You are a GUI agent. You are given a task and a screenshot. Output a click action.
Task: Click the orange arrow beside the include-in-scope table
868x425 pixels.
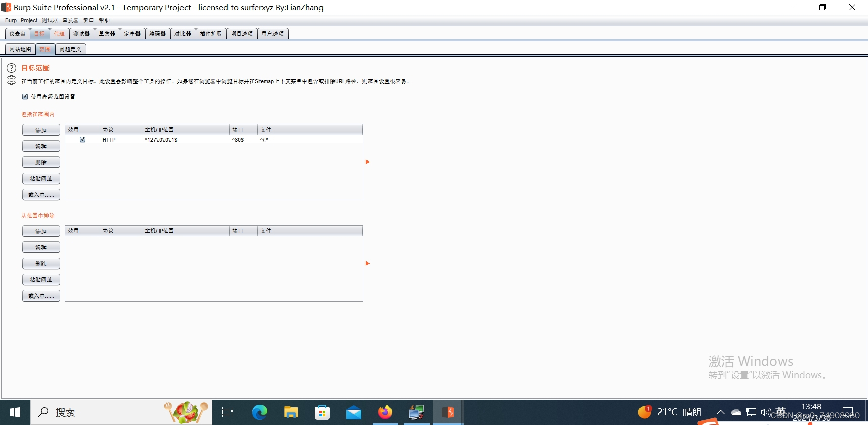point(368,162)
